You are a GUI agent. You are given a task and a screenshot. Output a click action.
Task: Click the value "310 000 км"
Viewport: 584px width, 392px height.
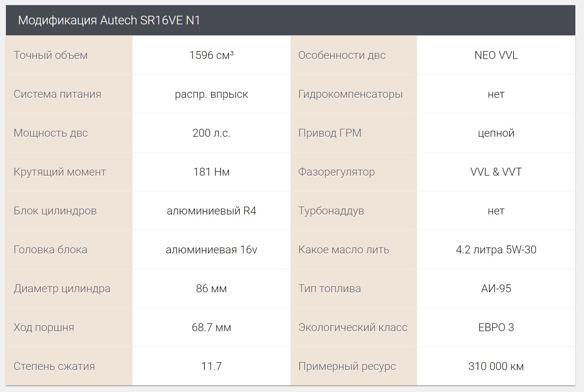[496, 366]
